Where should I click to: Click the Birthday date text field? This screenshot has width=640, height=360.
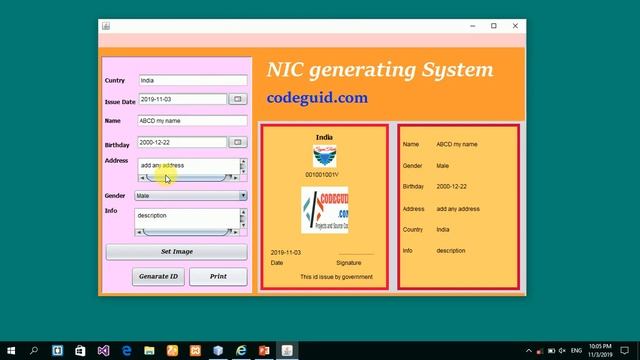point(182,142)
